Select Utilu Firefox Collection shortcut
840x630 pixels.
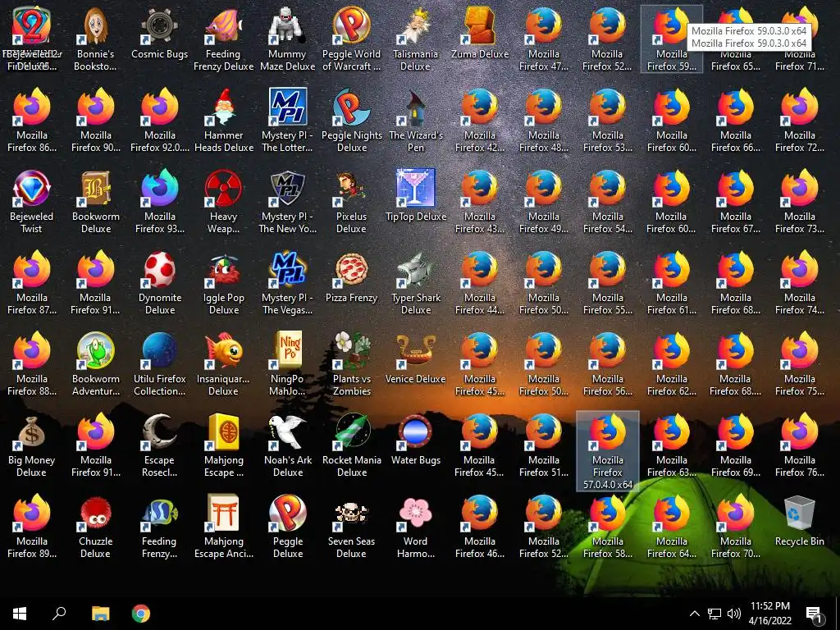[160, 363]
